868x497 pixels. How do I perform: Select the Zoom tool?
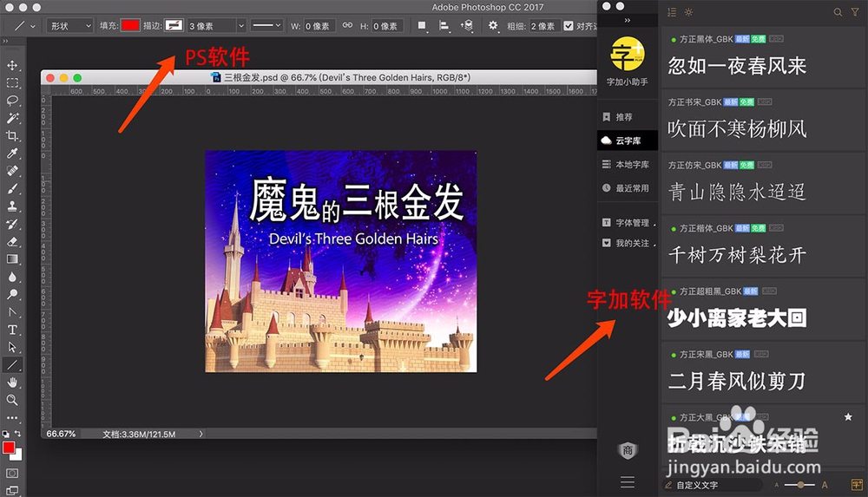[x=12, y=400]
